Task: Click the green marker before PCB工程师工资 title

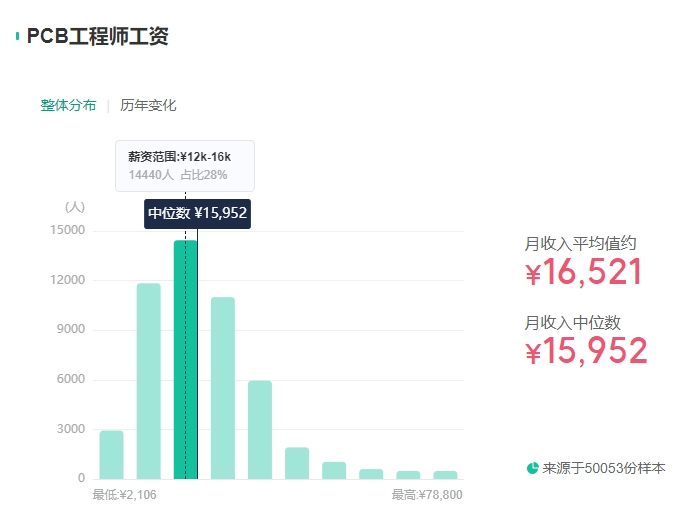Action: click(18, 37)
